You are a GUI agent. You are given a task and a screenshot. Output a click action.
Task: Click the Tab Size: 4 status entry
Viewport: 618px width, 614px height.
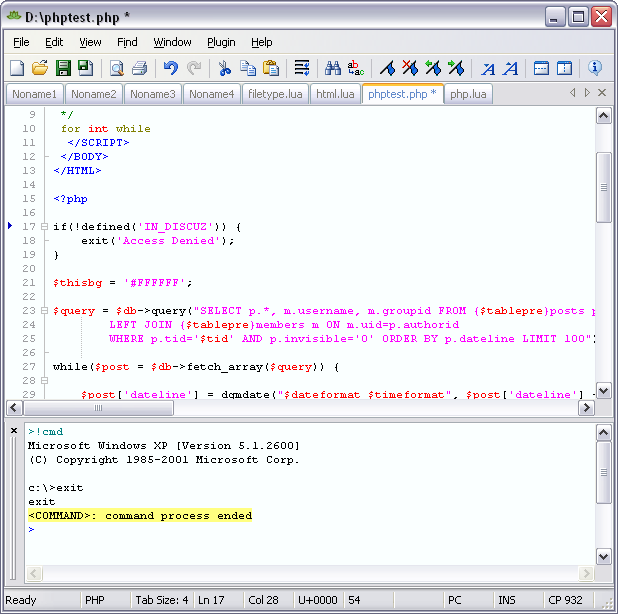point(162,600)
